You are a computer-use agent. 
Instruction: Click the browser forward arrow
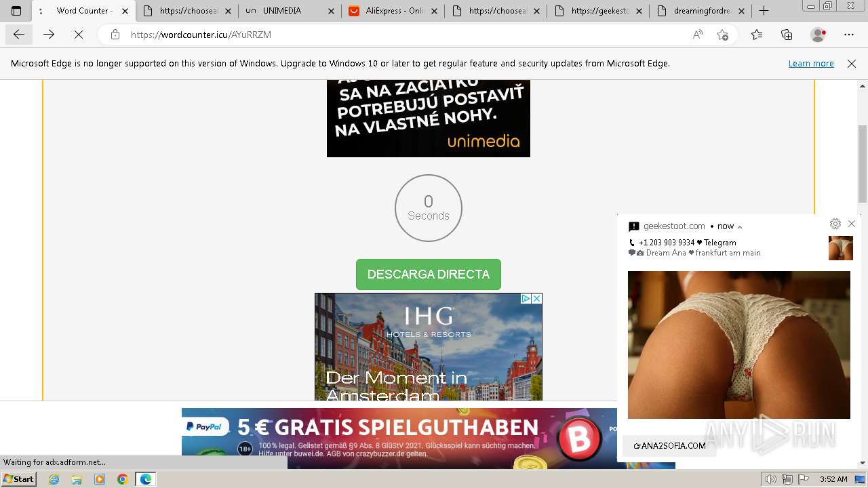click(49, 35)
